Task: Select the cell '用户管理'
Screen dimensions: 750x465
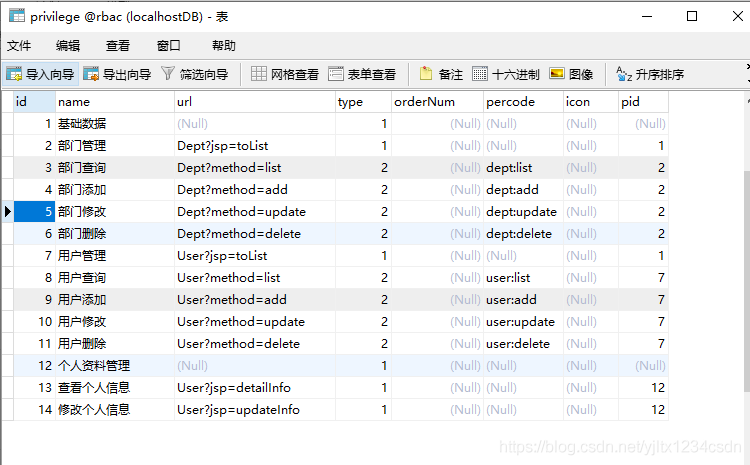Action: (115, 256)
